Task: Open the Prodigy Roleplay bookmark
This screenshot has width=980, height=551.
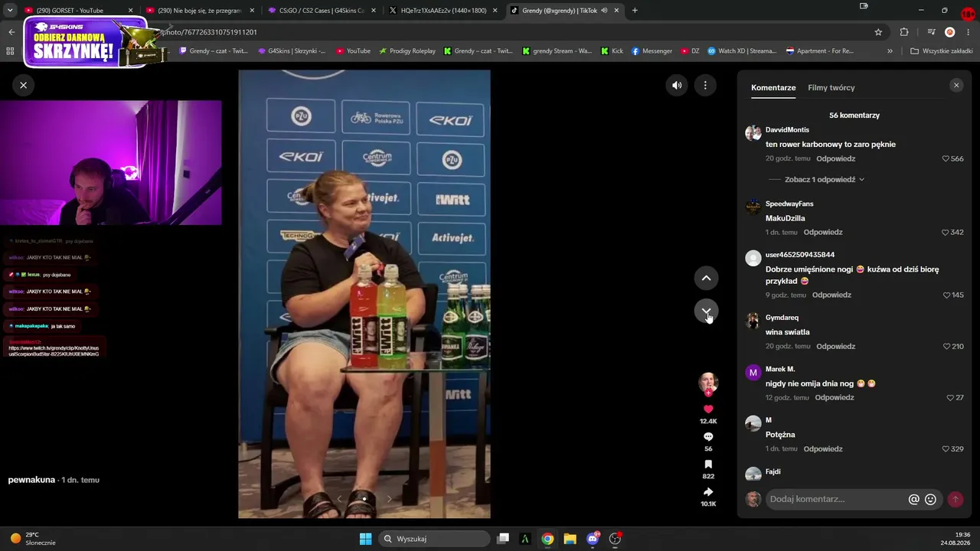Action: [x=407, y=51]
